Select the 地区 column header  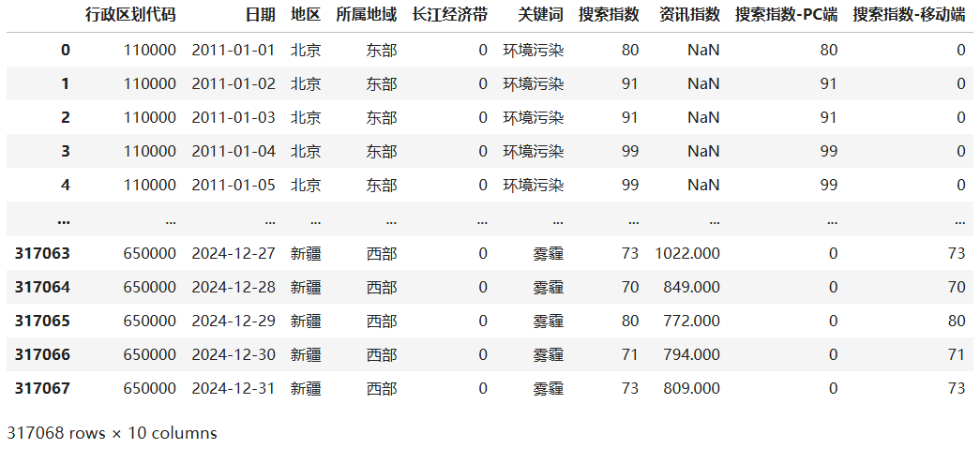[x=306, y=15]
